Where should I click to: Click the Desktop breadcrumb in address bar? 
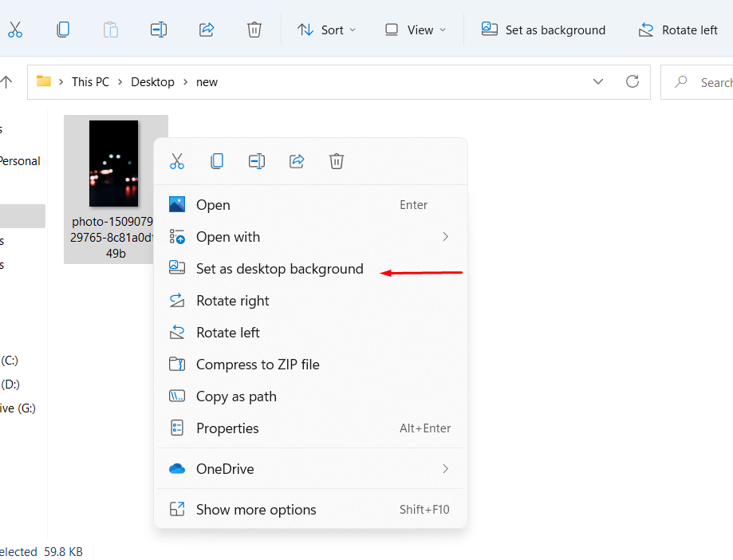152,81
